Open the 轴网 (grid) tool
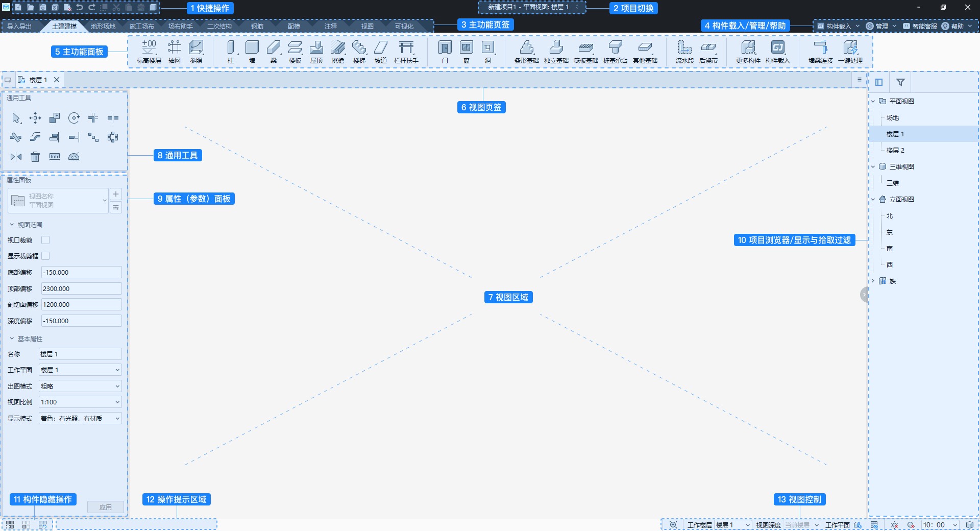980x531 pixels. (x=175, y=52)
